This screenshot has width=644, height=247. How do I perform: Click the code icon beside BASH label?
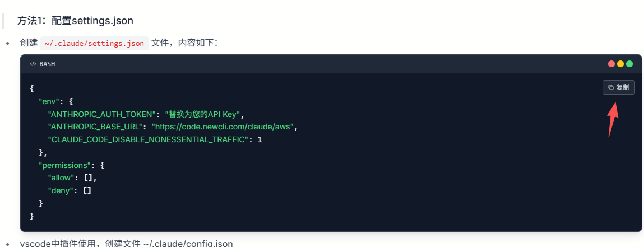point(33,64)
